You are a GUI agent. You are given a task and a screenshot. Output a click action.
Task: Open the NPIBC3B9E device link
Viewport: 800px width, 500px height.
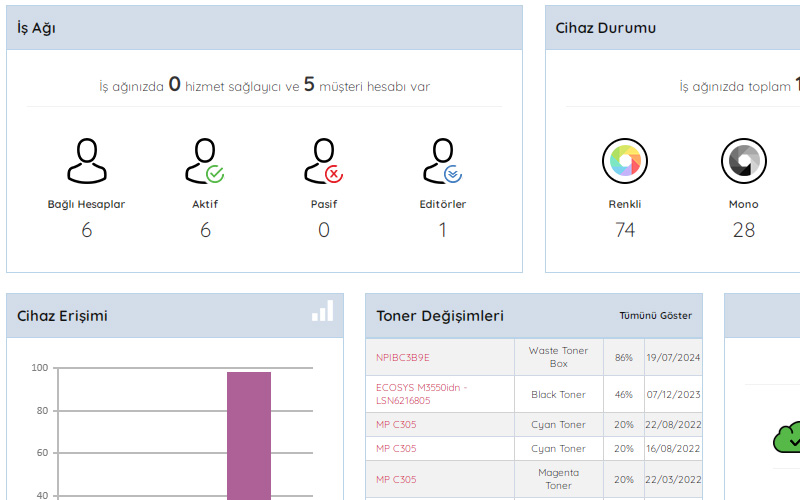[403, 357]
